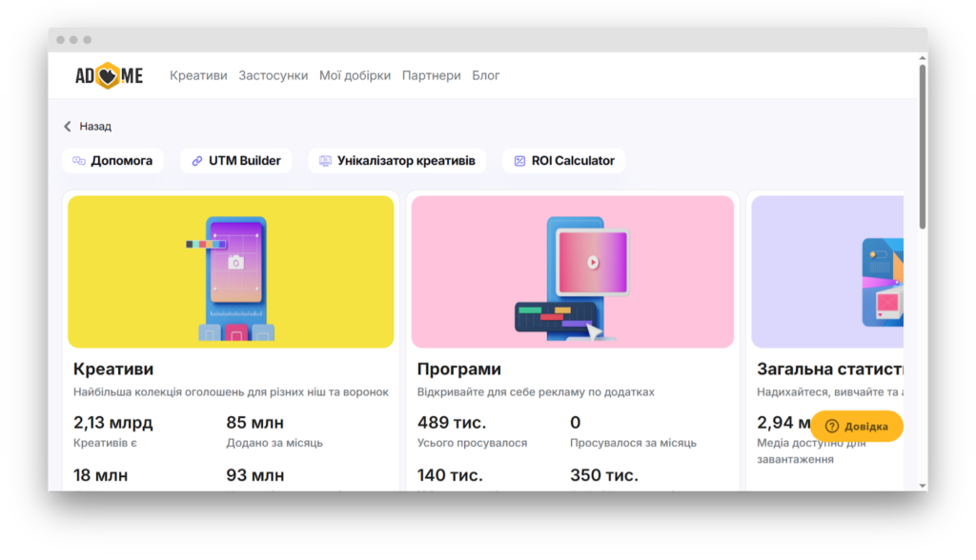
Task: Click the icon on ROI Calculator button
Action: click(x=520, y=161)
